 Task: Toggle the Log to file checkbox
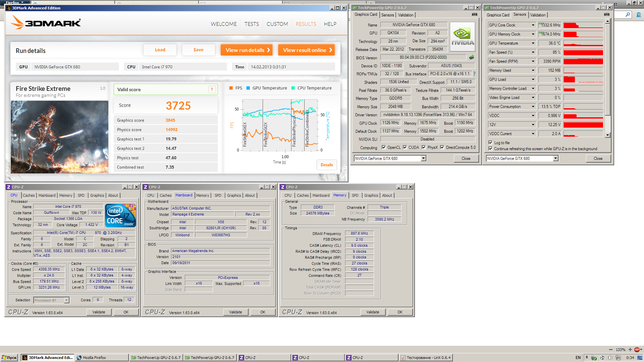coord(490,143)
